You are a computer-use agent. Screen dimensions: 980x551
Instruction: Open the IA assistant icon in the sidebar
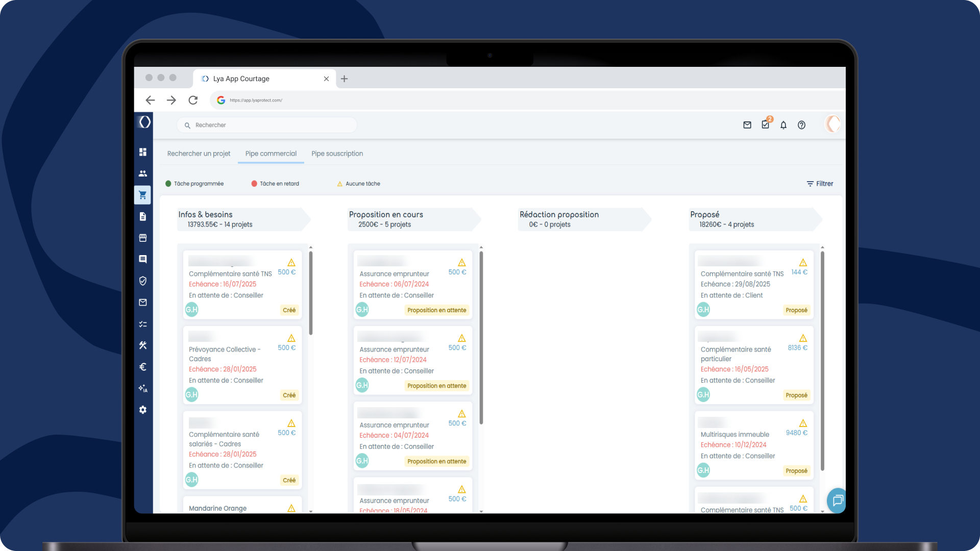tap(143, 389)
